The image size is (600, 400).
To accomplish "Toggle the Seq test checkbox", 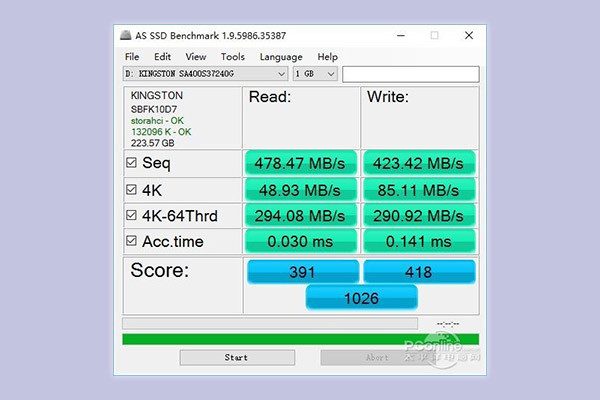I will point(131,163).
